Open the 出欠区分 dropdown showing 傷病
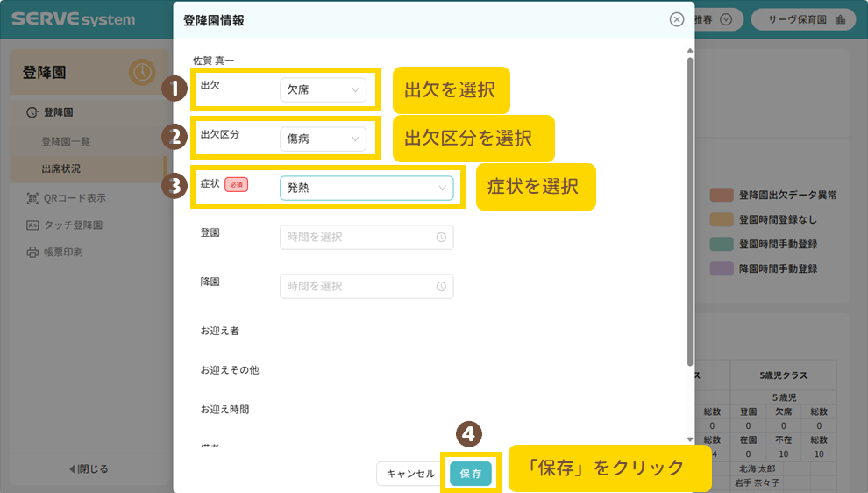The width and height of the screenshot is (868, 493). point(323,139)
